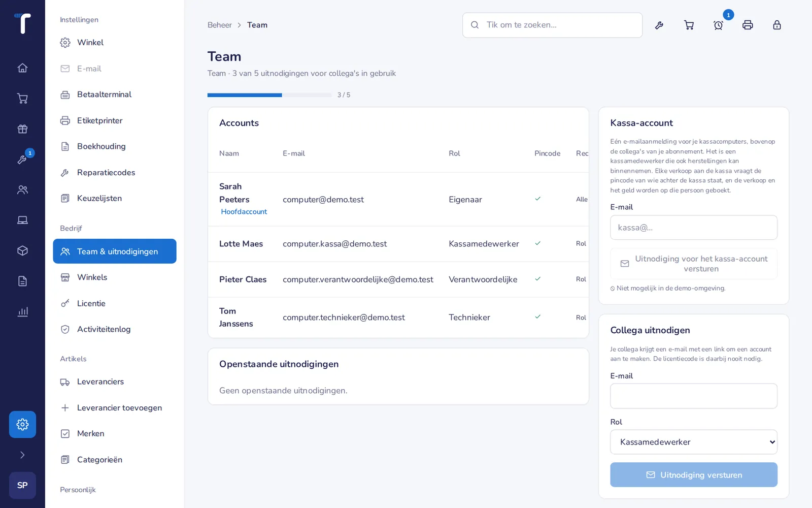Open Activiteitenlog menu item
Screen dimensions: 812x508
(115, 329)
